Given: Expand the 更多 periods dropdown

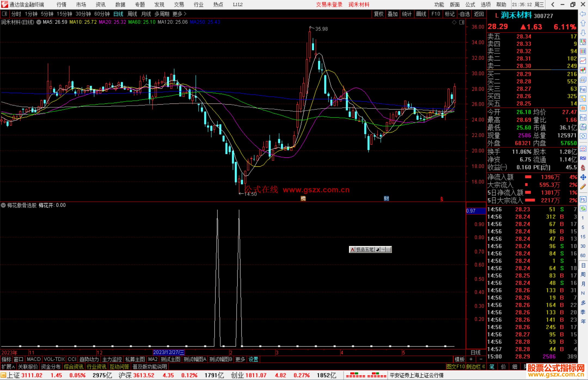Looking at the screenshot, I should (x=179, y=14).
